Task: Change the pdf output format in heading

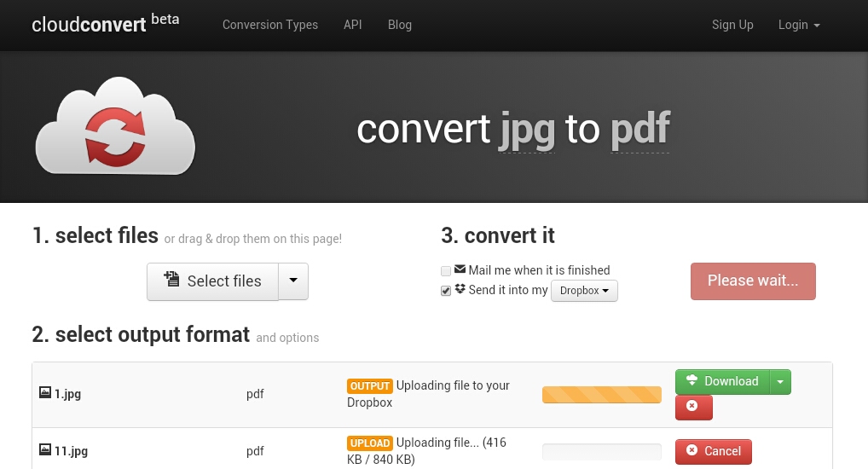Action: pyautogui.click(x=640, y=130)
